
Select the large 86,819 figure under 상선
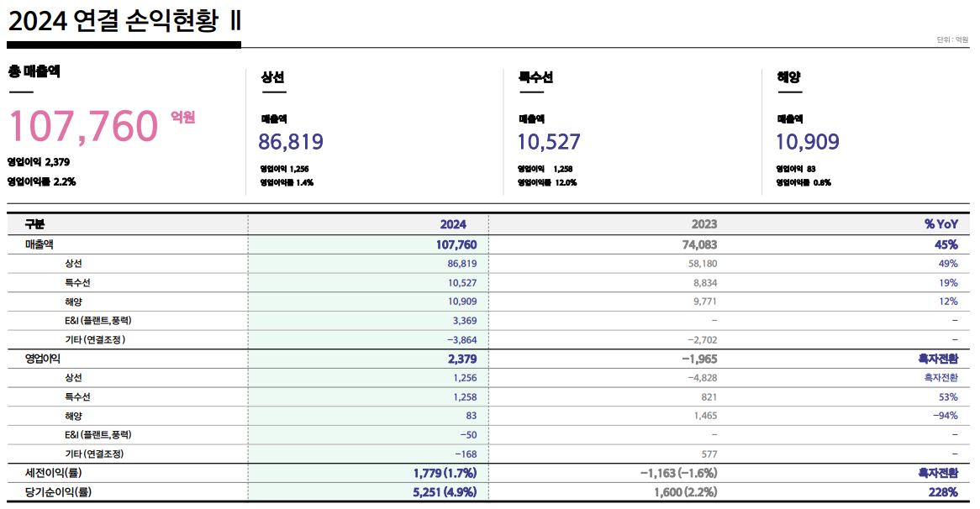click(x=291, y=142)
